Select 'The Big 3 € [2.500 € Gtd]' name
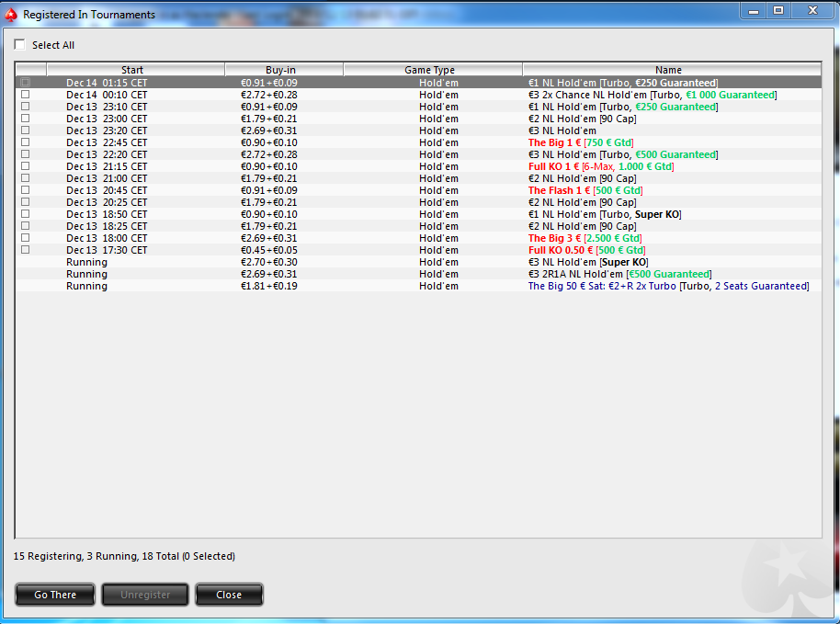This screenshot has height=624, width=840. coord(585,238)
